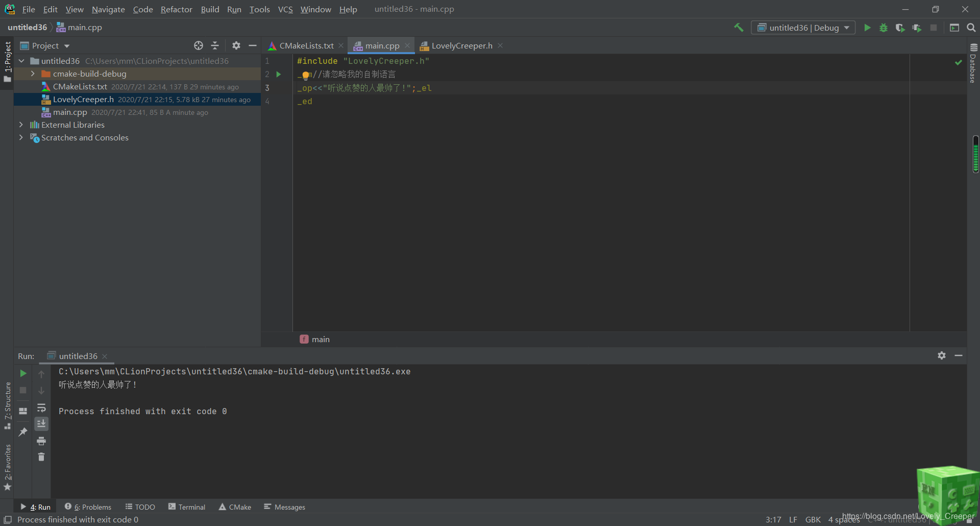Click the Build hammer icon in toolbar
Image resolution: width=980 pixels, height=526 pixels.
[739, 28]
